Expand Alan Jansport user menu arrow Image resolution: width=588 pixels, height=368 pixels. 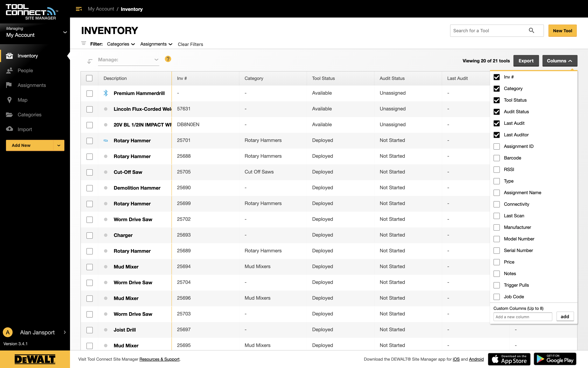pyautogui.click(x=65, y=332)
